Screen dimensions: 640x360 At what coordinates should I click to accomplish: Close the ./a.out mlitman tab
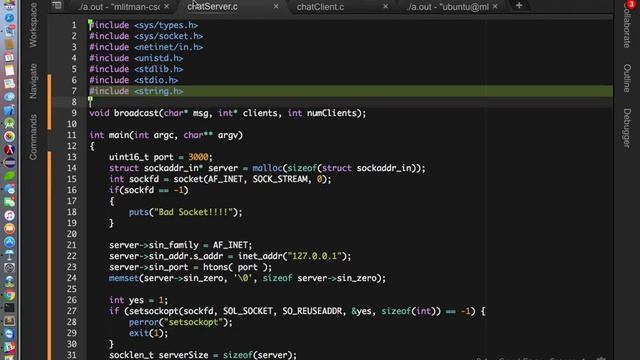click(x=167, y=7)
